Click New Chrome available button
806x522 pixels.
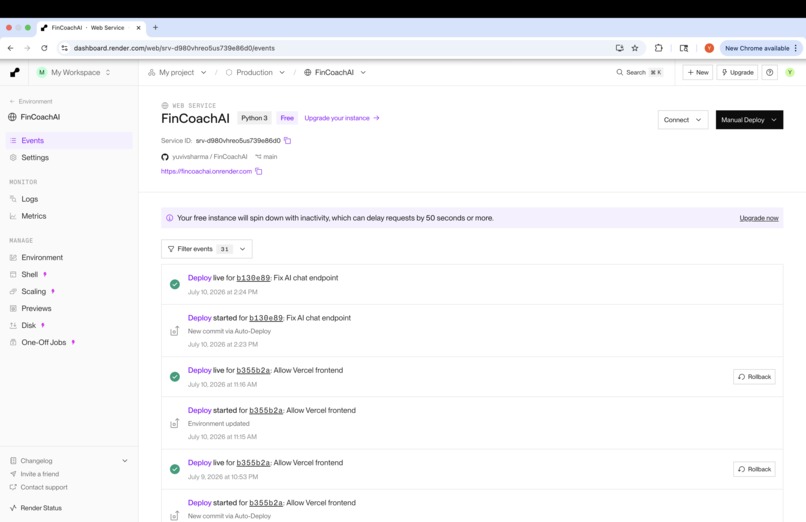click(757, 48)
